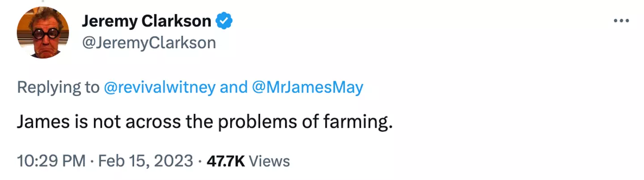The image size is (644, 180).
Task: Click the @JeremyClarkson handle below the name
Action: point(149,43)
